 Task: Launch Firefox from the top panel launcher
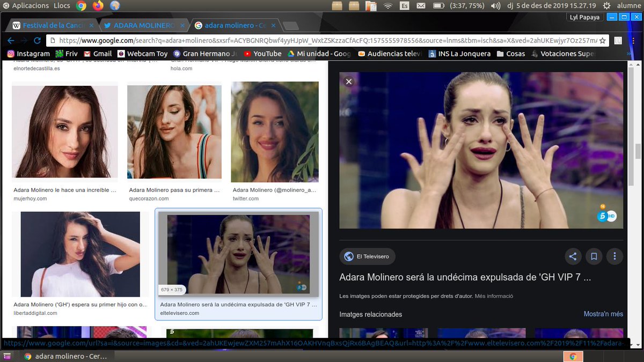coord(98,6)
